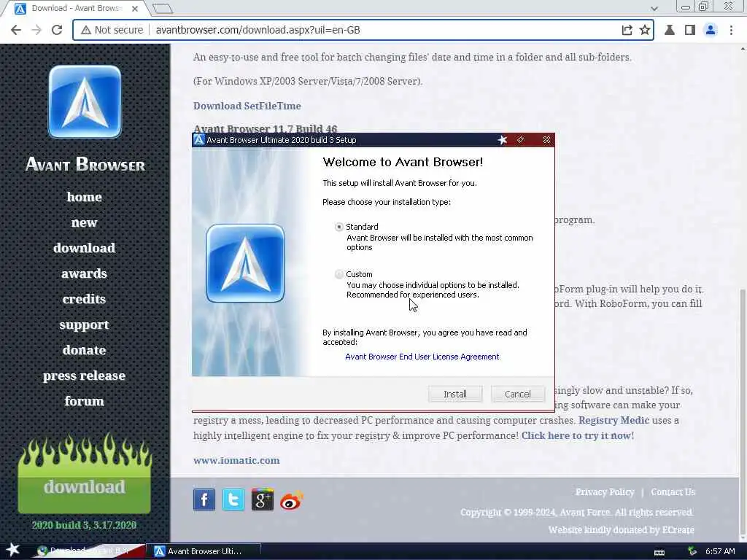Select the Standard installation radio button
This screenshot has height=560, width=747.
point(338,227)
